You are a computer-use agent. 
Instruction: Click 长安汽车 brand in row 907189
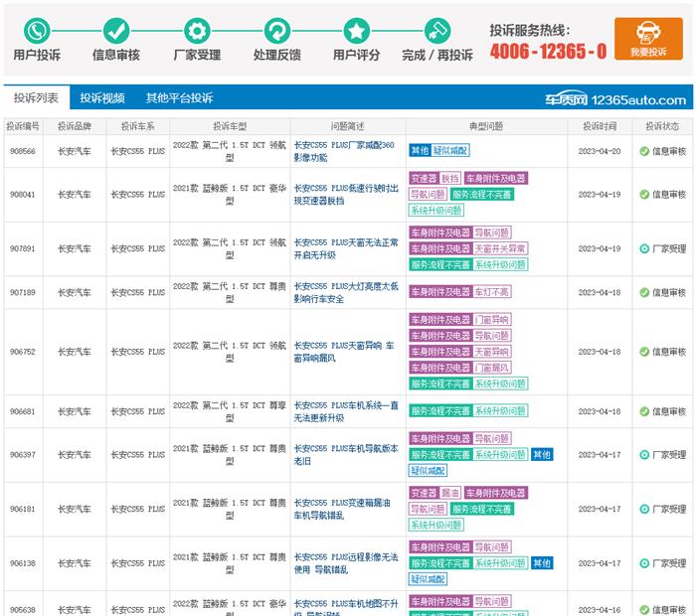coord(75,292)
